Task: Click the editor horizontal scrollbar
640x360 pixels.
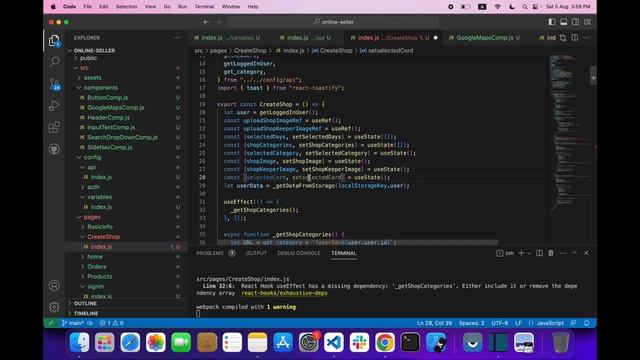Action: (357, 242)
